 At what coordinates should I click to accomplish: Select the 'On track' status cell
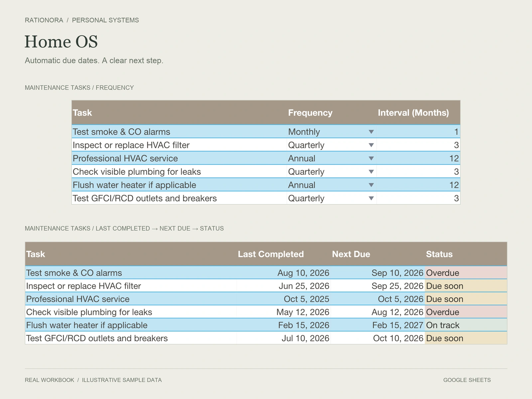click(466, 325)
